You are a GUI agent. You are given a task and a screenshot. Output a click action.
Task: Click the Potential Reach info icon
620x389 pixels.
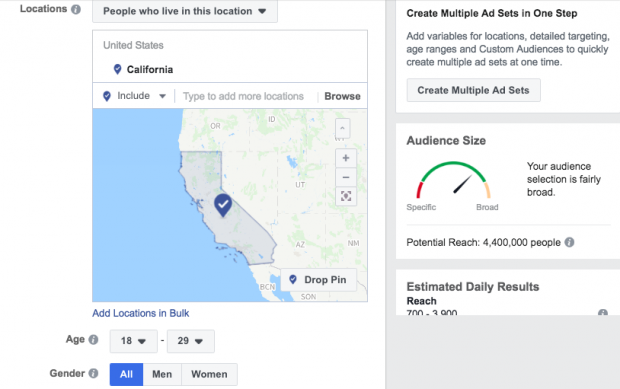coord(569,242)
